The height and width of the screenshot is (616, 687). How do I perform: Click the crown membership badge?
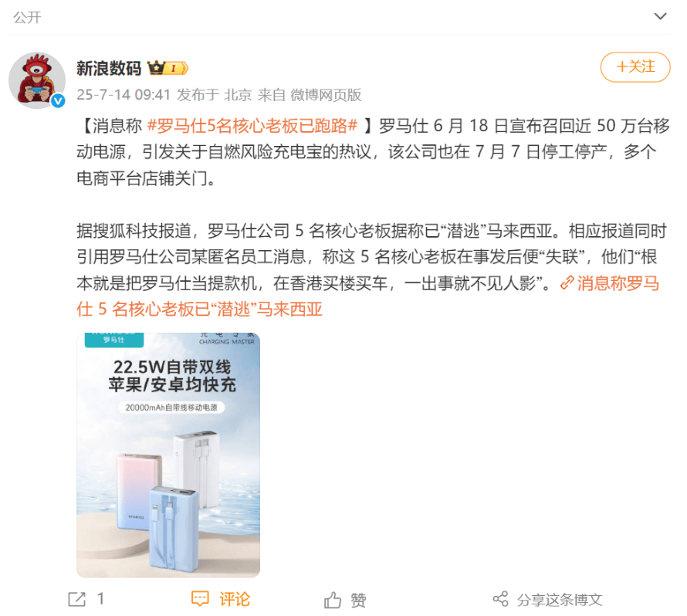pos(168,68)
